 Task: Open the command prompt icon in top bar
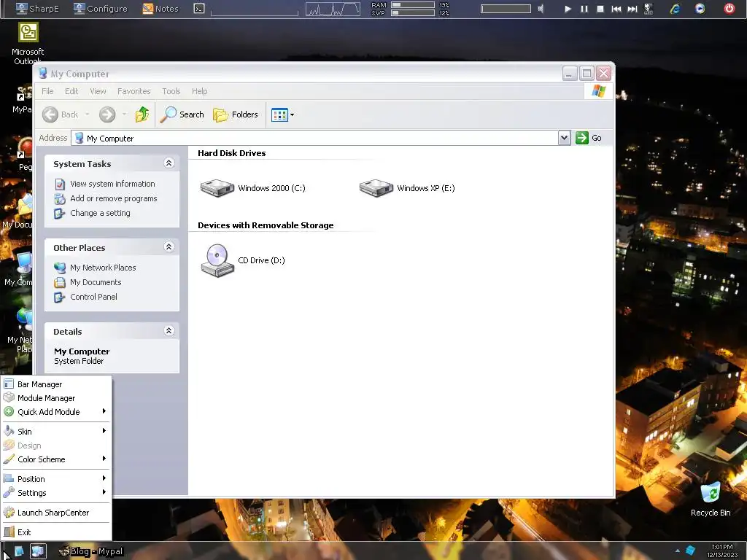click(199, 9)
